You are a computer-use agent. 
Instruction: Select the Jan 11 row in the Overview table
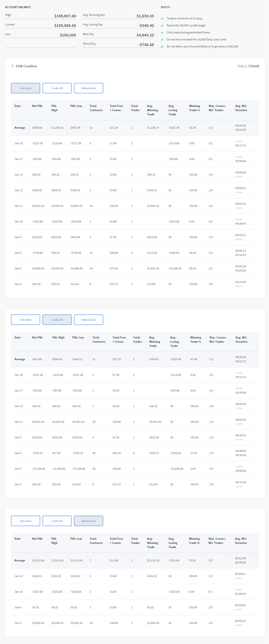(135, 206)
